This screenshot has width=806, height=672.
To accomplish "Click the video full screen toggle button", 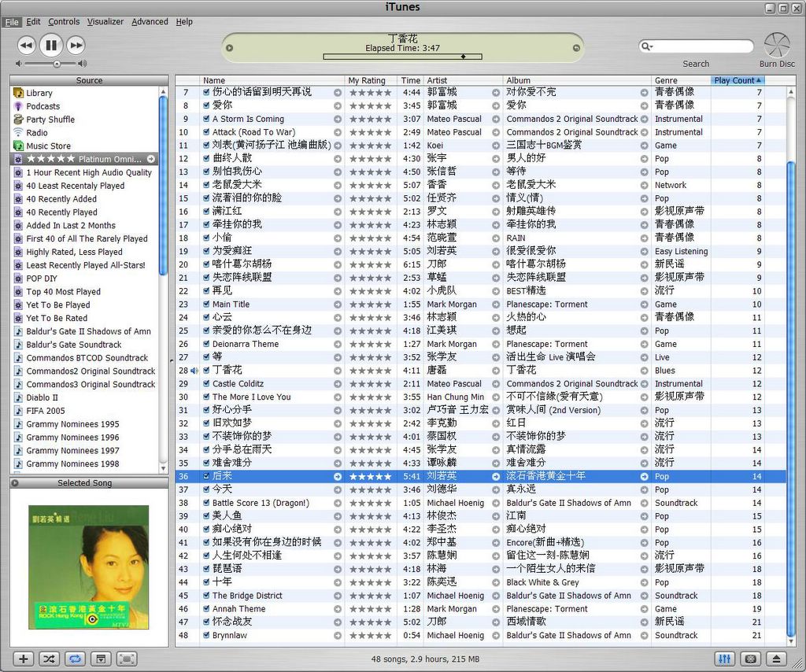I will pos(127,659).
